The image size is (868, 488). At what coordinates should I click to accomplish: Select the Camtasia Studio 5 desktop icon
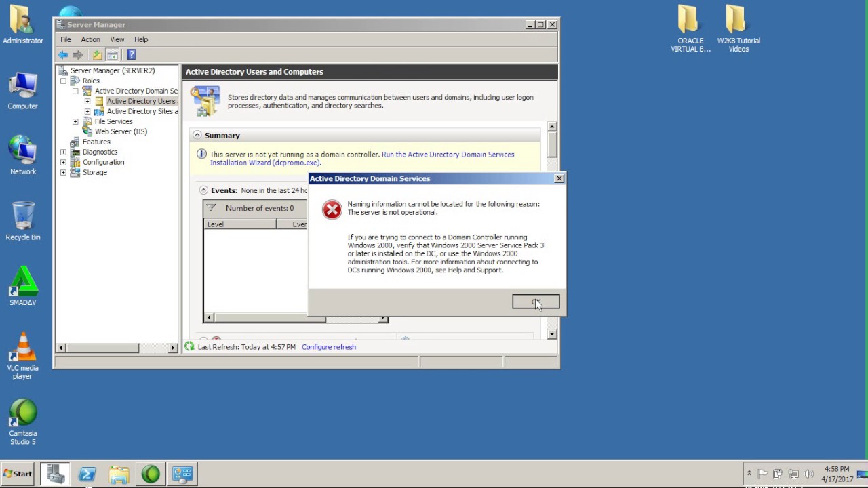click(x=23, y=422)
